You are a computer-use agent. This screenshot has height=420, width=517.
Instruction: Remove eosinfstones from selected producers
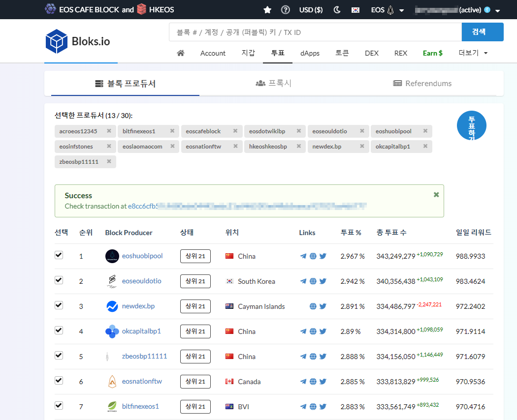click(109, 146)
